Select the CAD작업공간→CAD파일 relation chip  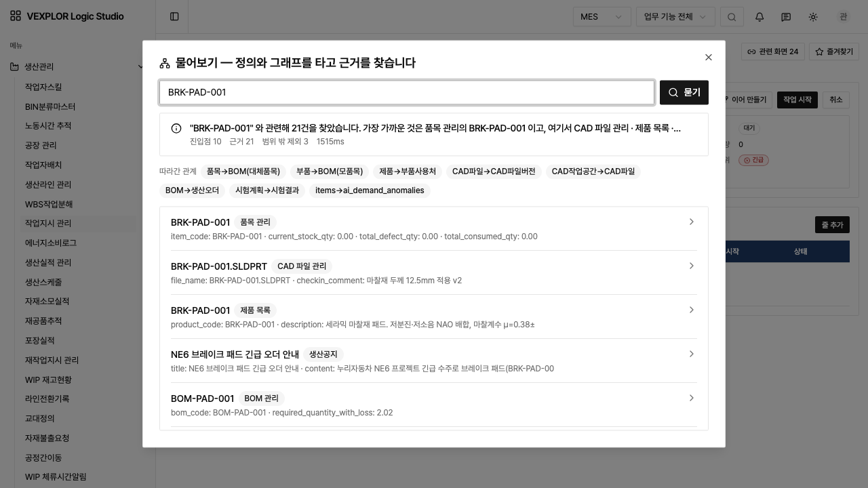click(593, 171)
